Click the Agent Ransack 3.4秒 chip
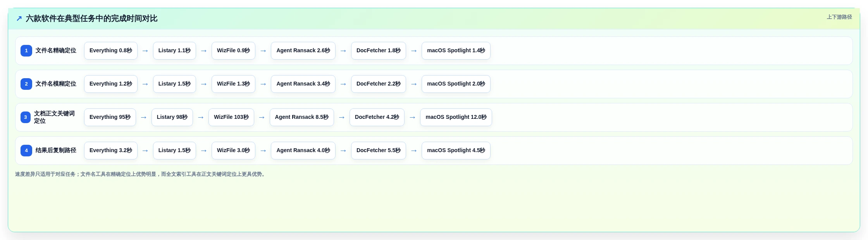 click(x=303, y=84)
